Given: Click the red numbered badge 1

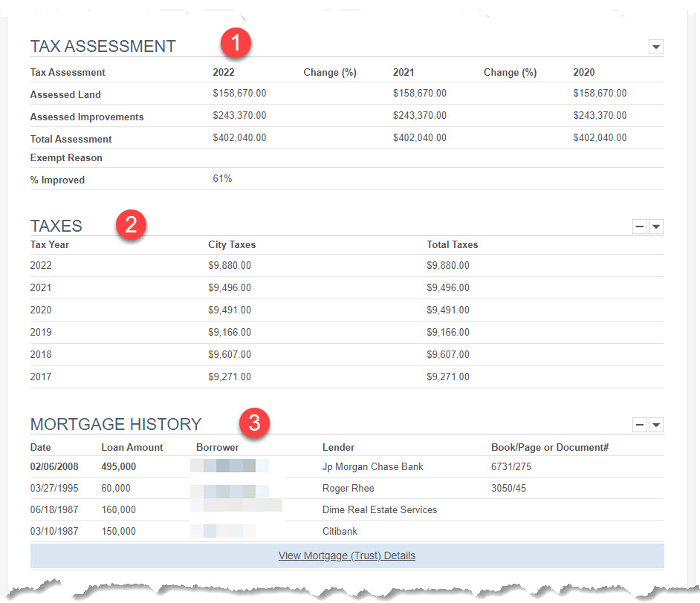Looking at the screenshot, I should pos(236,43).
